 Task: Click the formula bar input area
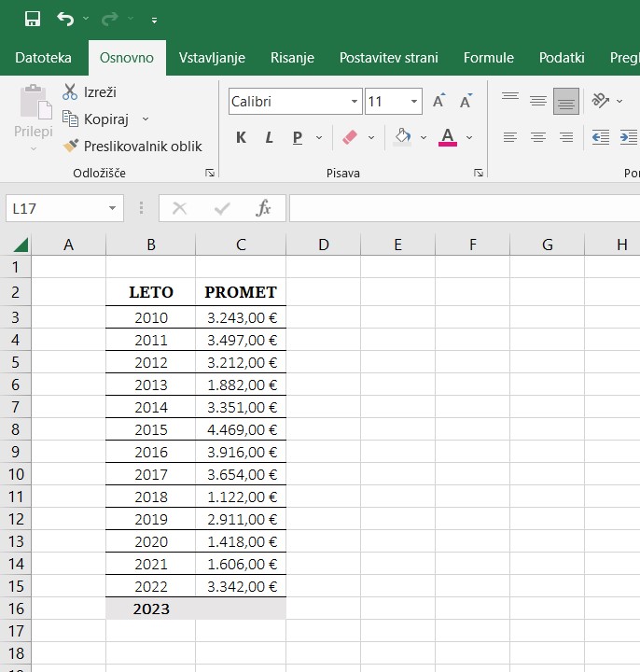click(x=465, y=208)
